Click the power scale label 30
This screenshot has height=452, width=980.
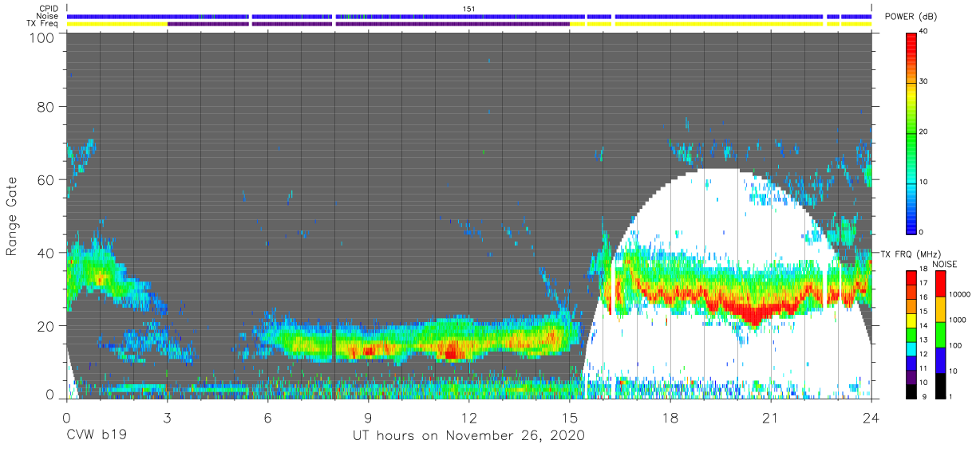[x=924, y=81]
